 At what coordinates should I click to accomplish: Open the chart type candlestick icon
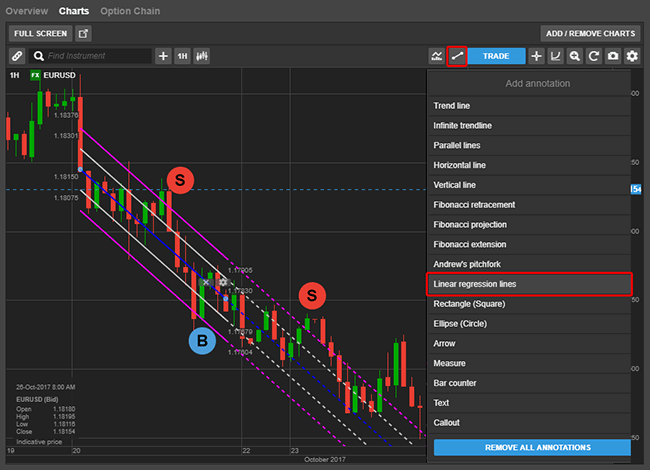point(203,56)
